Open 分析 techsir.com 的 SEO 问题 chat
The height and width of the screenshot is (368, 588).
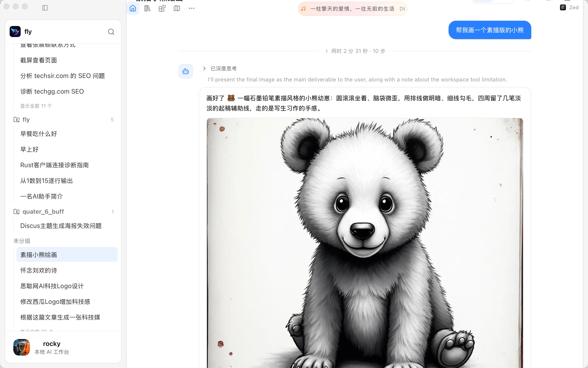tap(67, 76)
